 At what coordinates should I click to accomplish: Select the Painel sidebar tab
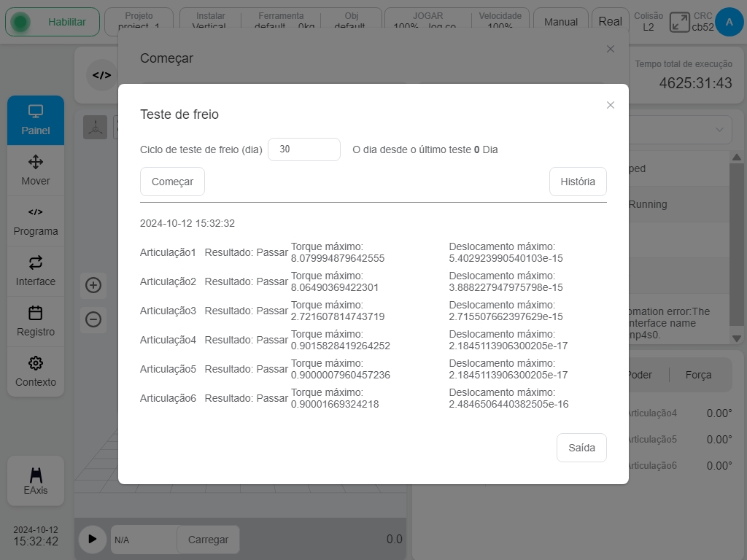point(36,120)
